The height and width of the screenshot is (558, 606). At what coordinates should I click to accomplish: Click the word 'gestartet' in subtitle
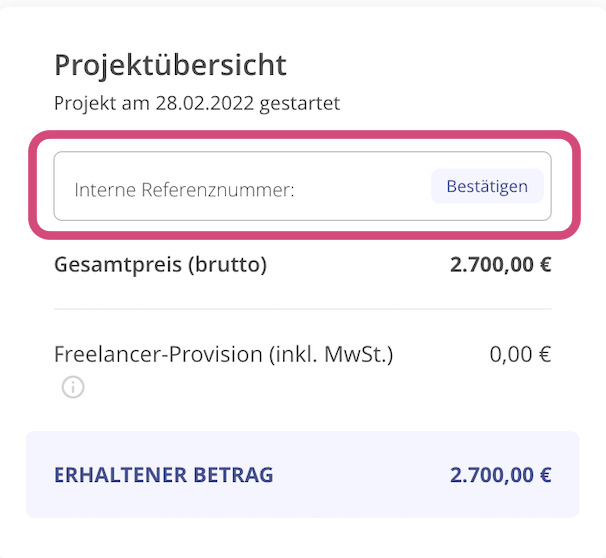[300, 103]
